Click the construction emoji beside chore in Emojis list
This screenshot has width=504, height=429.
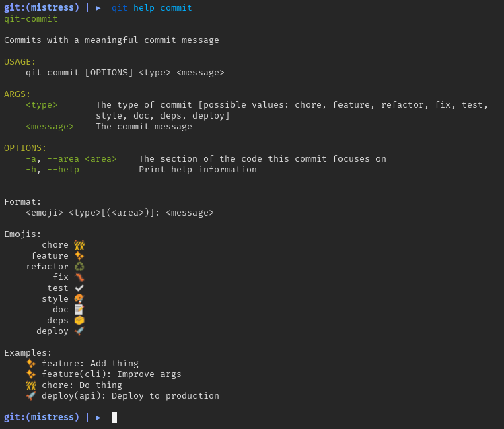coord(79,245)
